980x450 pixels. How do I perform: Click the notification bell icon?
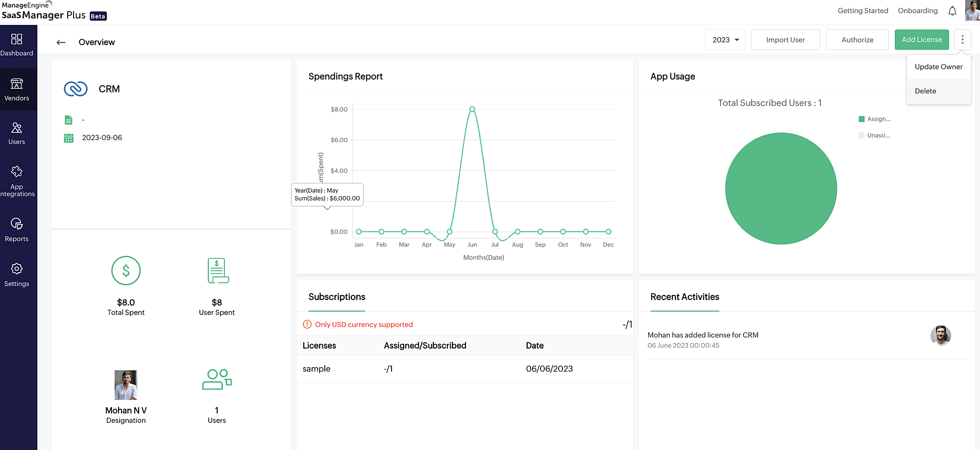[x=953, y=10]
